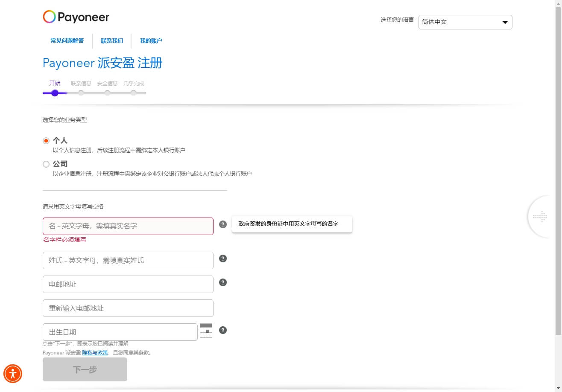Open the 简体中文 language dropdown

point(465,22)
